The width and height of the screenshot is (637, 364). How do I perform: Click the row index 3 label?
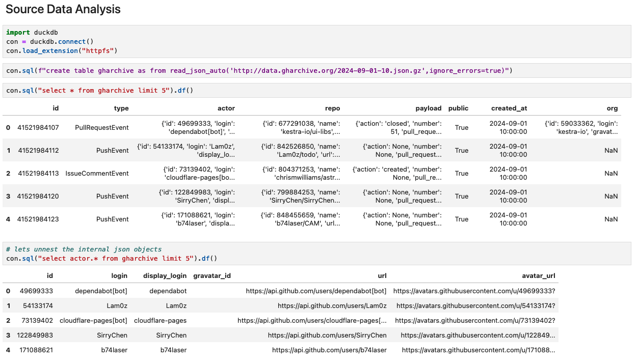coord(8,196)
